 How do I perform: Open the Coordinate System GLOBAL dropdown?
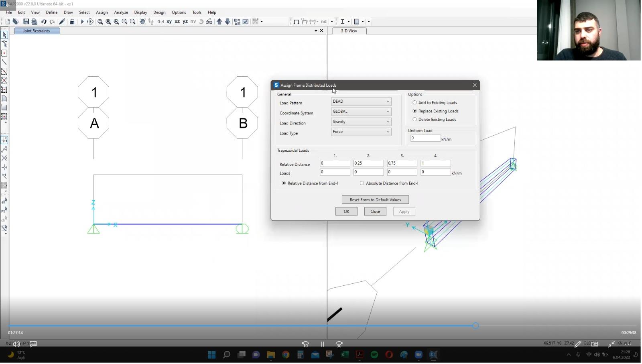pos(361,112)
